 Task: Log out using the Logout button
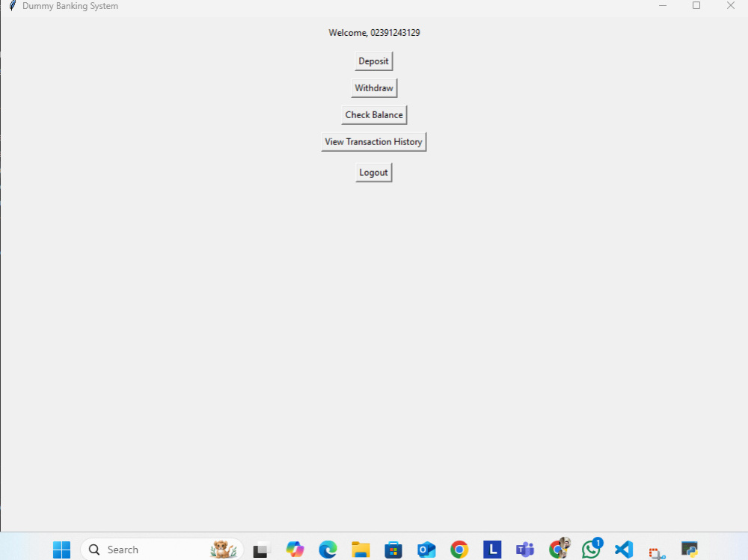click(x=373, y=173)
